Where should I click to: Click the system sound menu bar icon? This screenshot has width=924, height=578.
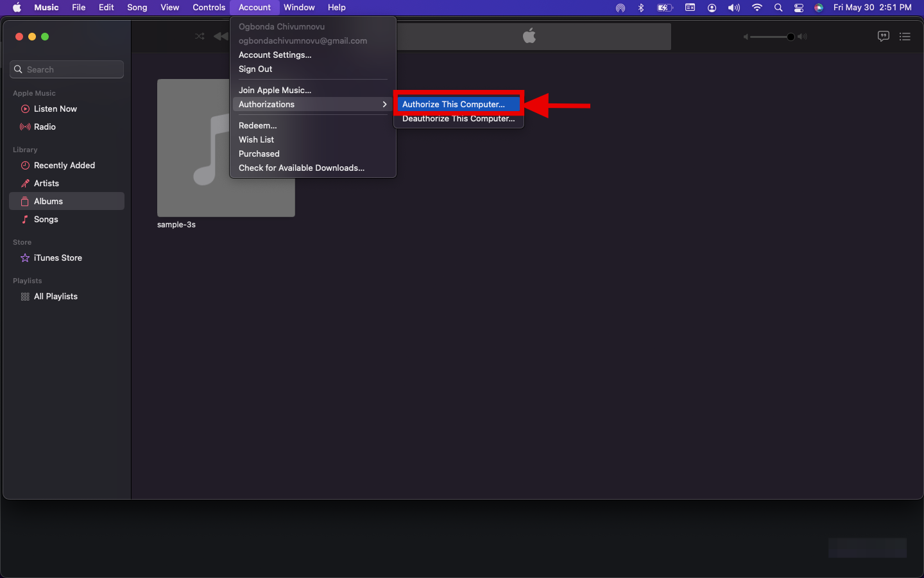point(734,8)
